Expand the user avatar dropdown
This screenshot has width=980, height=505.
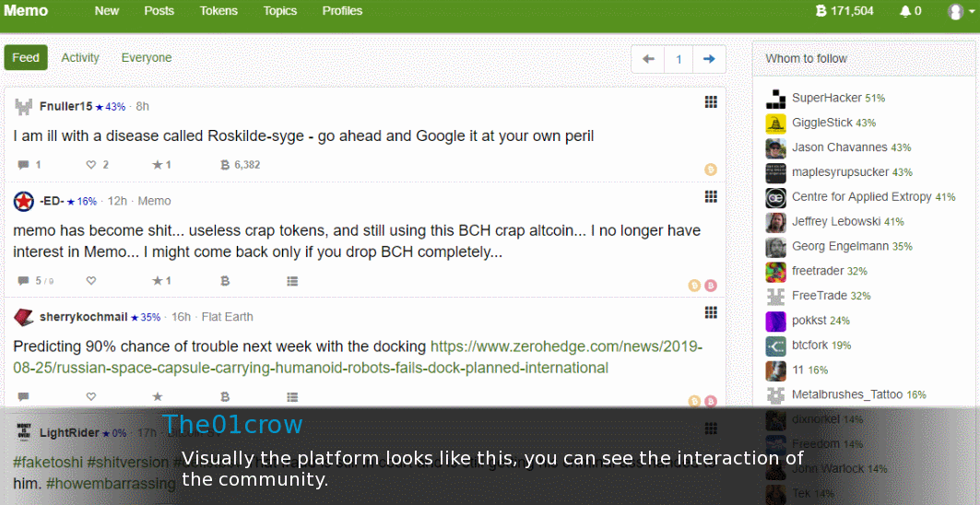961,11
